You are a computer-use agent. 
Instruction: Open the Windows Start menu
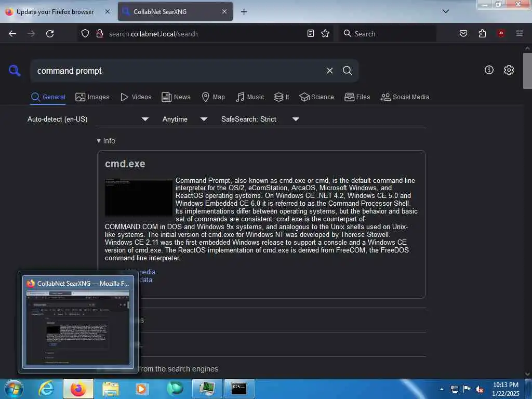tap(14, 389)
